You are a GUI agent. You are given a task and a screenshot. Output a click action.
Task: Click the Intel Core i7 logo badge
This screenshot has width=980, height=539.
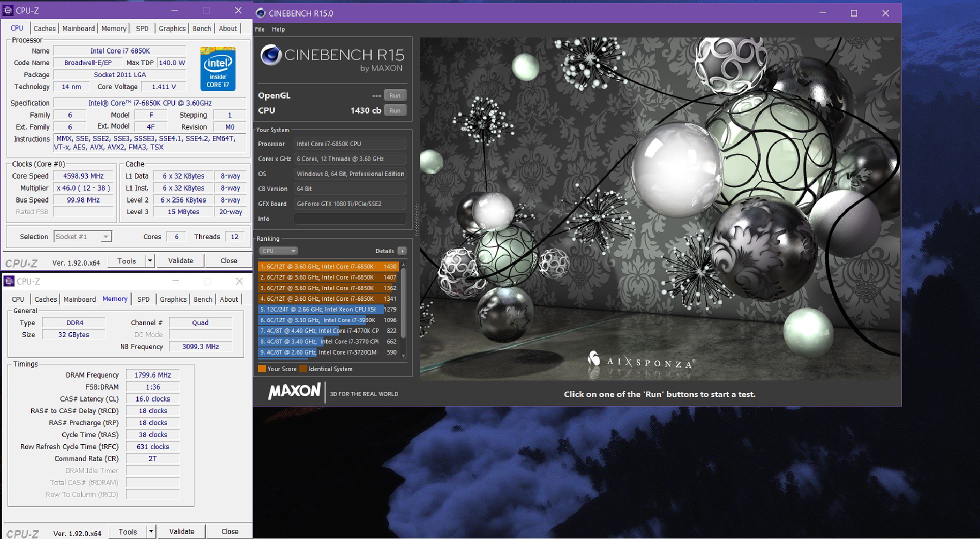coord(217,68)
